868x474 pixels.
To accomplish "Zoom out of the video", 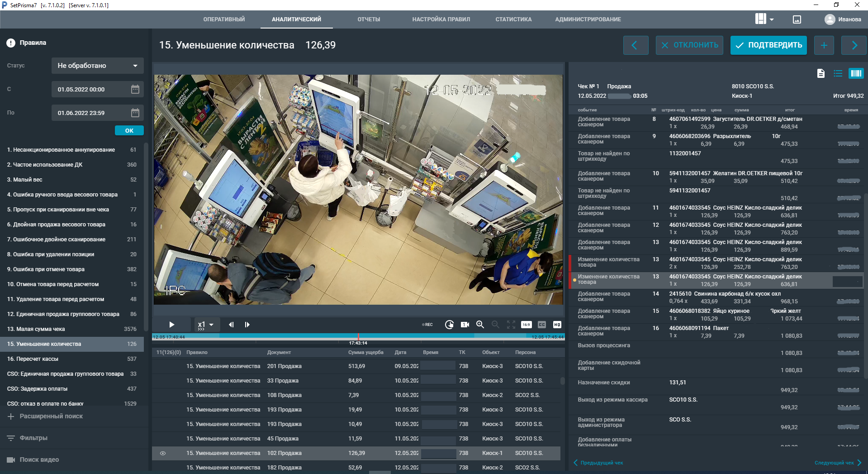I will 496,325.
